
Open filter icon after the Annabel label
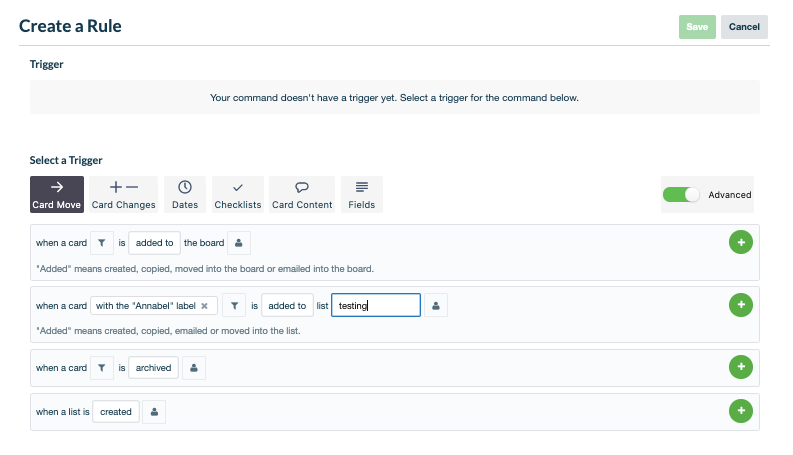pos(234,305)
